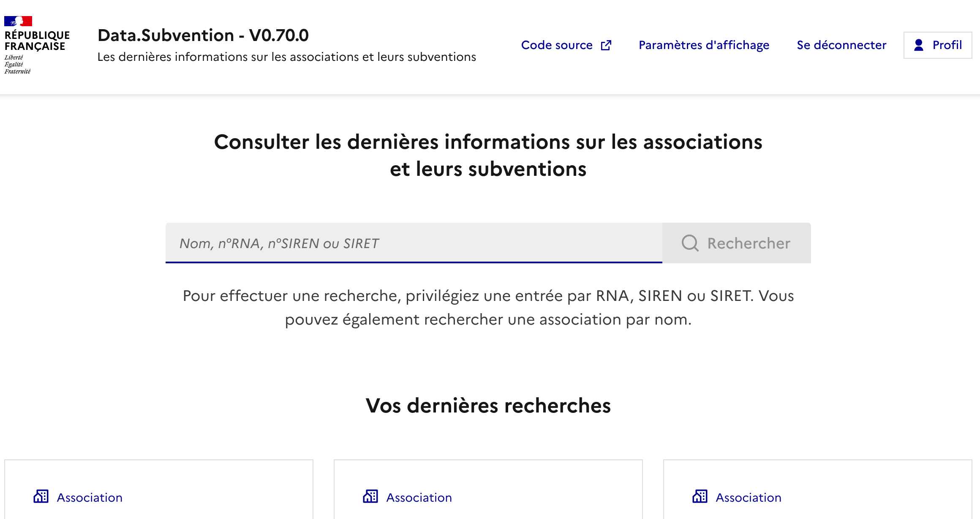Open the third Association recent search card
Image resolution: width=980 pixels, height=519 pixels.
[x=818, y=489]
